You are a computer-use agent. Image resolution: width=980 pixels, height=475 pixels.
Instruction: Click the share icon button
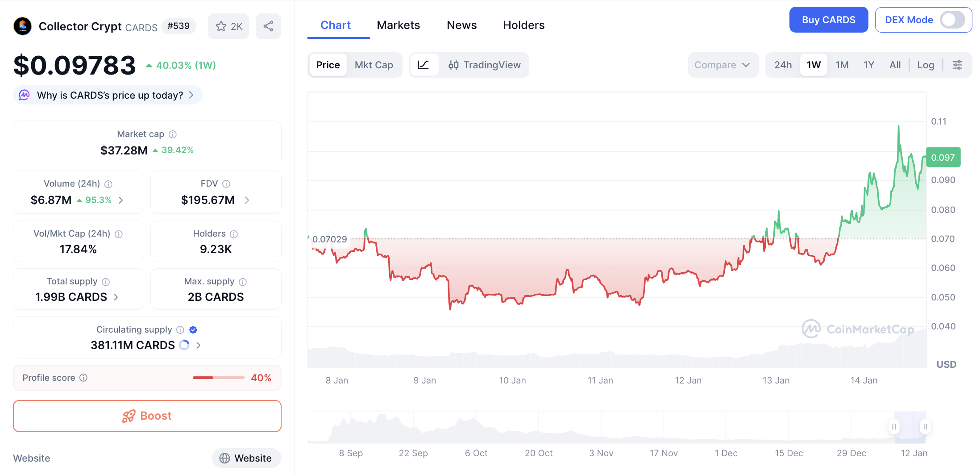pyautogui.click(x=268, y=26)
